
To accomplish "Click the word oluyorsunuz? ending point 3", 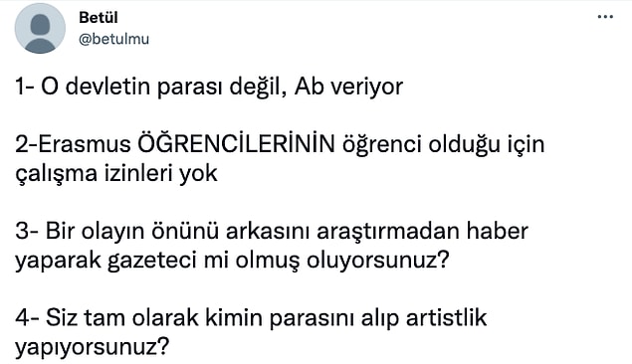I will [x=378, y=261].
